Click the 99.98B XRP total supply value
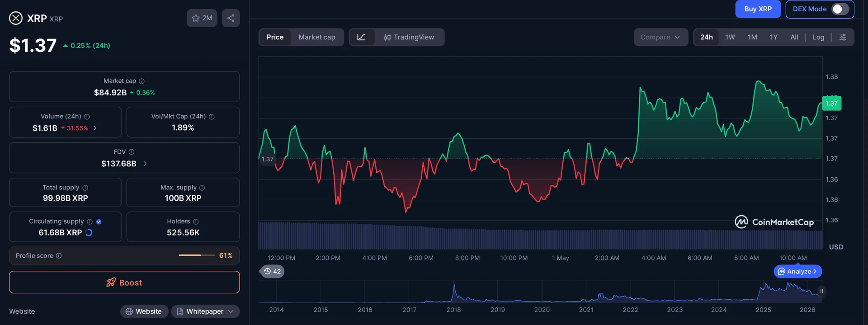The image size is (868, 325). click(66, 198)
